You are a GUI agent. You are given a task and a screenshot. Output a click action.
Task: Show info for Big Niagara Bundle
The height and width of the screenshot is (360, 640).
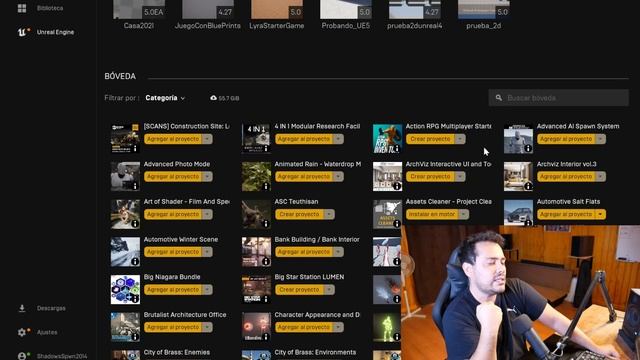click(135, 299)
